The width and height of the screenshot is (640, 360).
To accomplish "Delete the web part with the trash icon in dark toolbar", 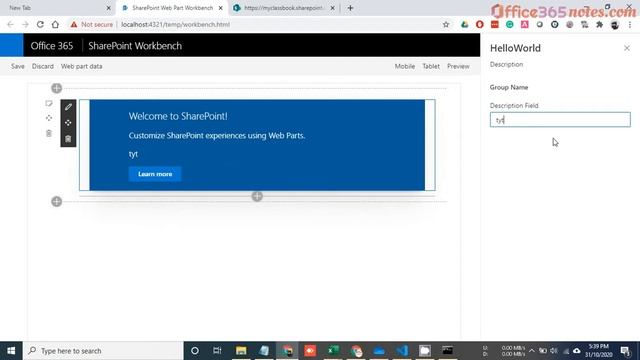I will tap(68, 139).
